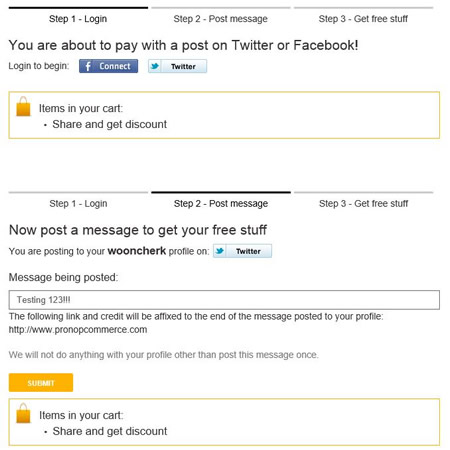Select the 'Step 3 - Get free stuff' tab in the top progress bar
This screenshot has height=450, width=450.
click(363, 19)
